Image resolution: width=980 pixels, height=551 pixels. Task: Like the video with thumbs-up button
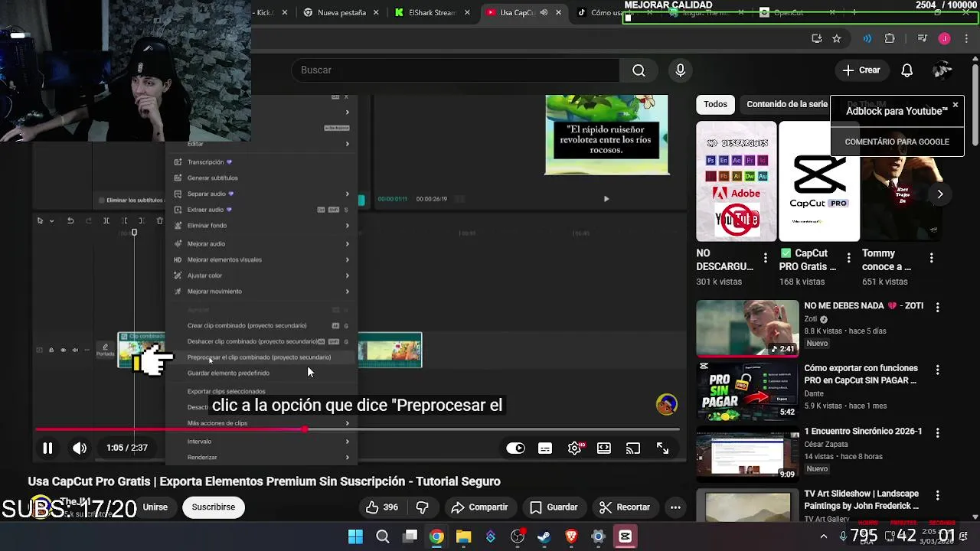pyautogui.click(x=381, y=507)
